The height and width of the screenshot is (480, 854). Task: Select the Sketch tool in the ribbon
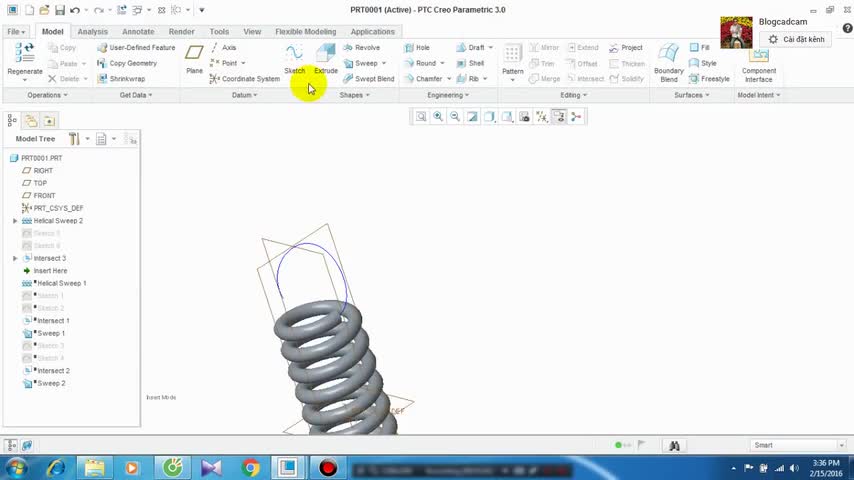coord(294,59)
